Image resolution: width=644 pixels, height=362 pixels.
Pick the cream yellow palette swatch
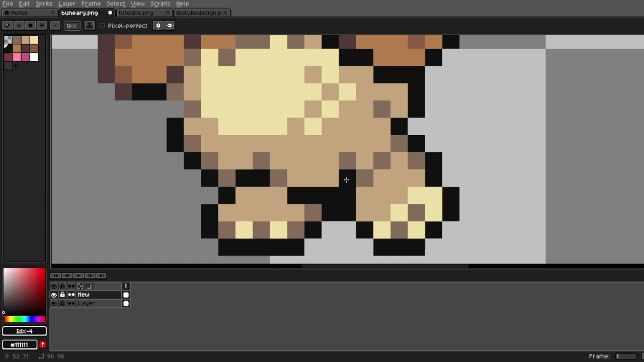34,40
